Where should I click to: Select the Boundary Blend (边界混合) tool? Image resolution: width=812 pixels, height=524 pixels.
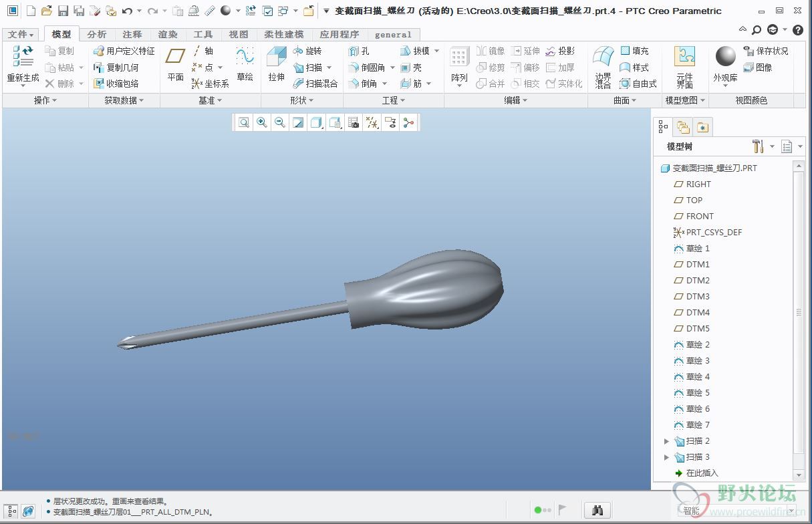point(603,68)
